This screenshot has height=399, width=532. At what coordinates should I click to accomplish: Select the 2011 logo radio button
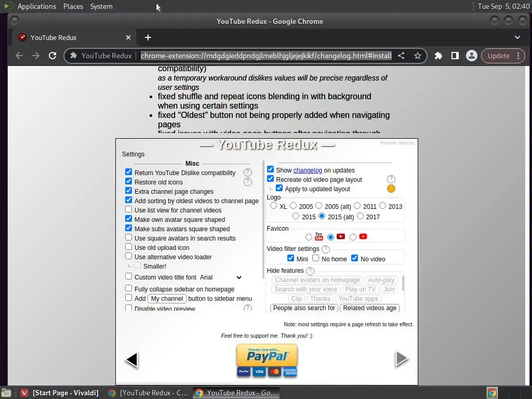tap(357, 206)
